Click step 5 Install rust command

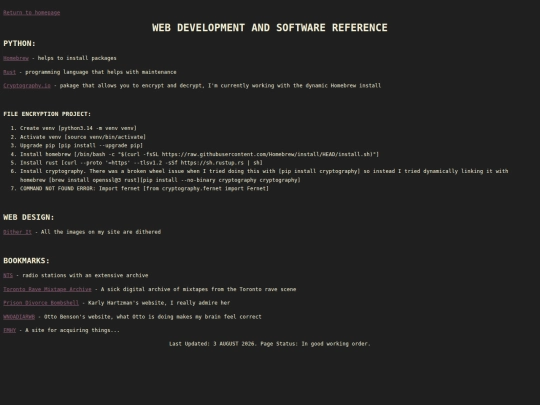tap(141, 163)
